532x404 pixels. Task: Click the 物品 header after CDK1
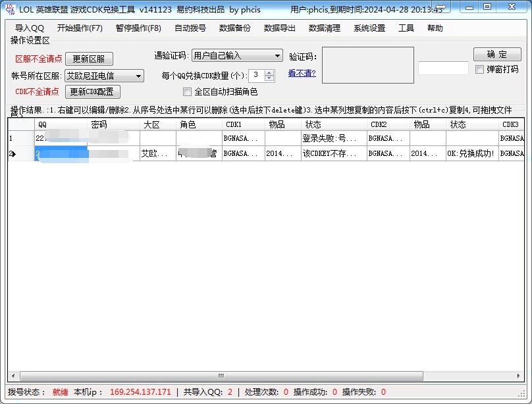click(x=282, y=124)
